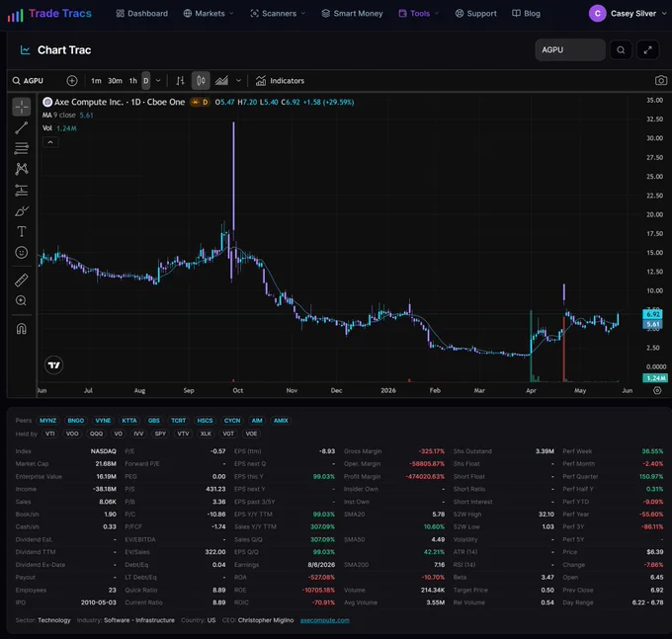Open holder ETF VTI
The width and height of the screenshot is (672, 639).
click(x=50, y=434)
